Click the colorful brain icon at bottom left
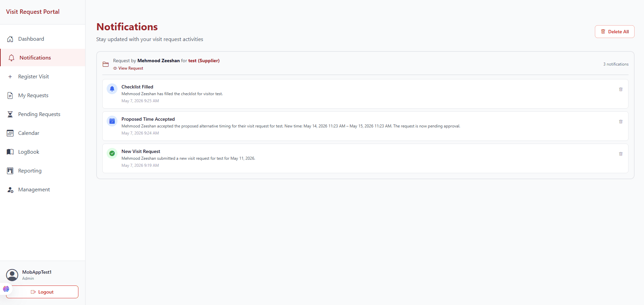The height and width of the screenshot is (305, 644). (6, 289)
